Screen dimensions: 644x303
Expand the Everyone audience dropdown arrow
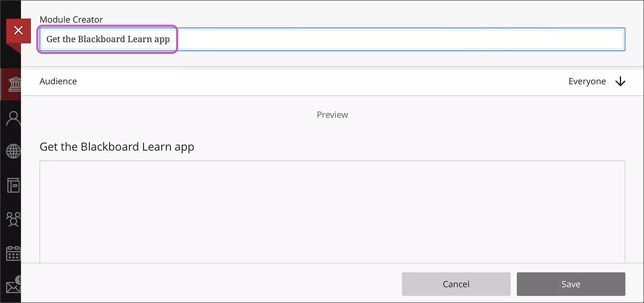(620, 81)
